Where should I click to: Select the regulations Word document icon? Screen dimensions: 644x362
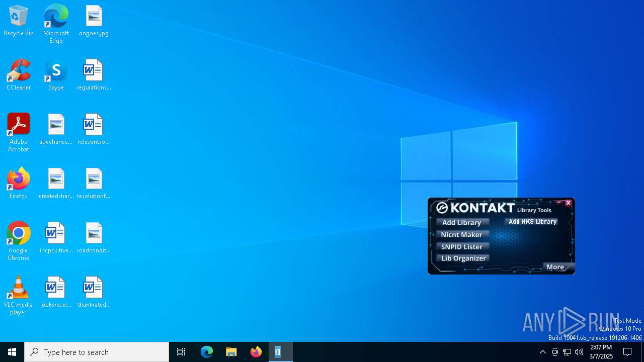pyautogui.click(x=94, y=75)
